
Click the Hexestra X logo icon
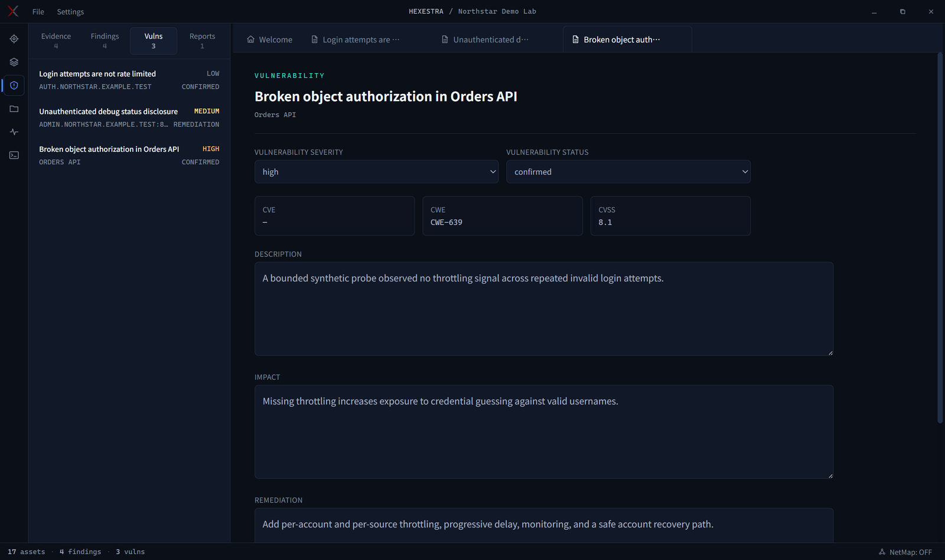13,11
